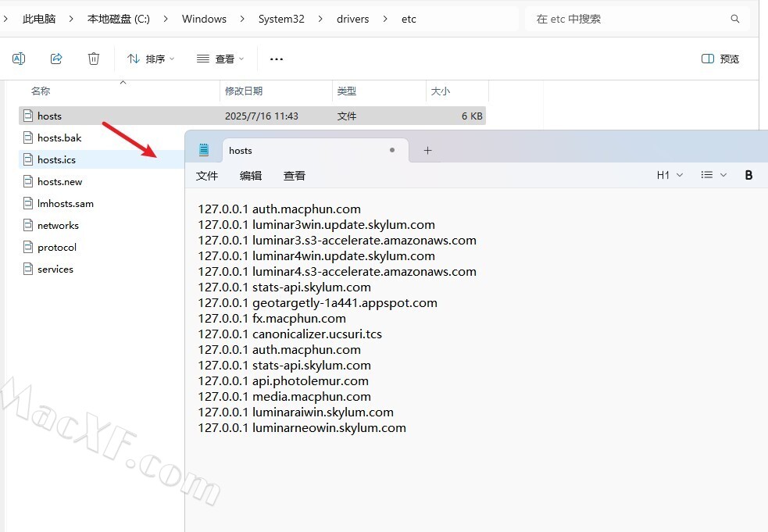Image resolution: width=768 pixels, height=532 pixels.
Task: Open the three-dots more options menu
Action: point(277,59)
